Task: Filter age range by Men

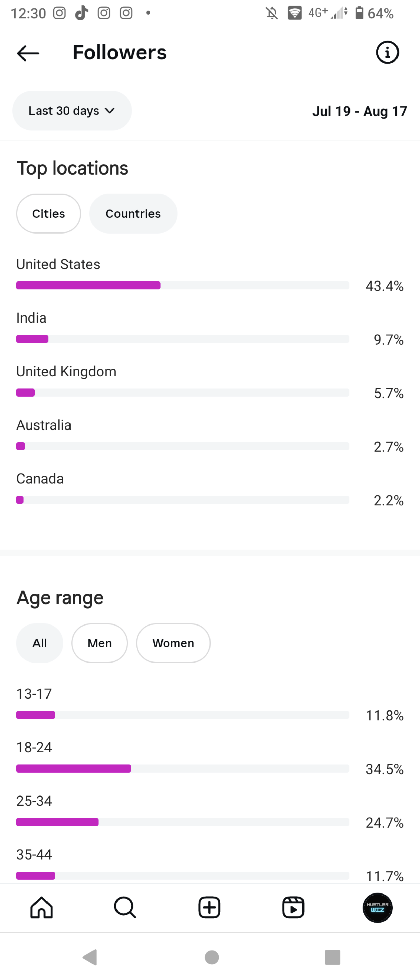Action: [100, 643]
